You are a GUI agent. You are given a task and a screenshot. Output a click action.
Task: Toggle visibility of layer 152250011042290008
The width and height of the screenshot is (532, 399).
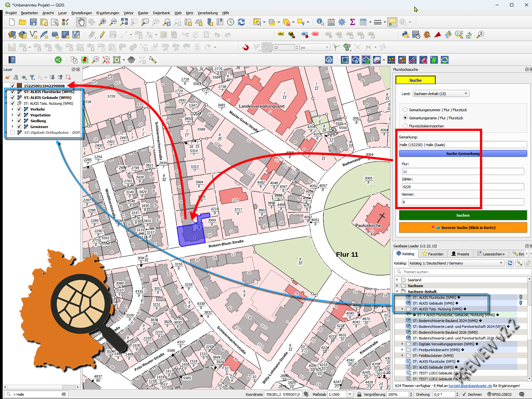tap(13, 86)
